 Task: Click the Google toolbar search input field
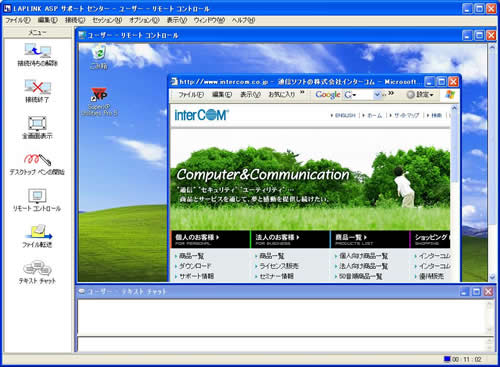click(x=364, y=95)
